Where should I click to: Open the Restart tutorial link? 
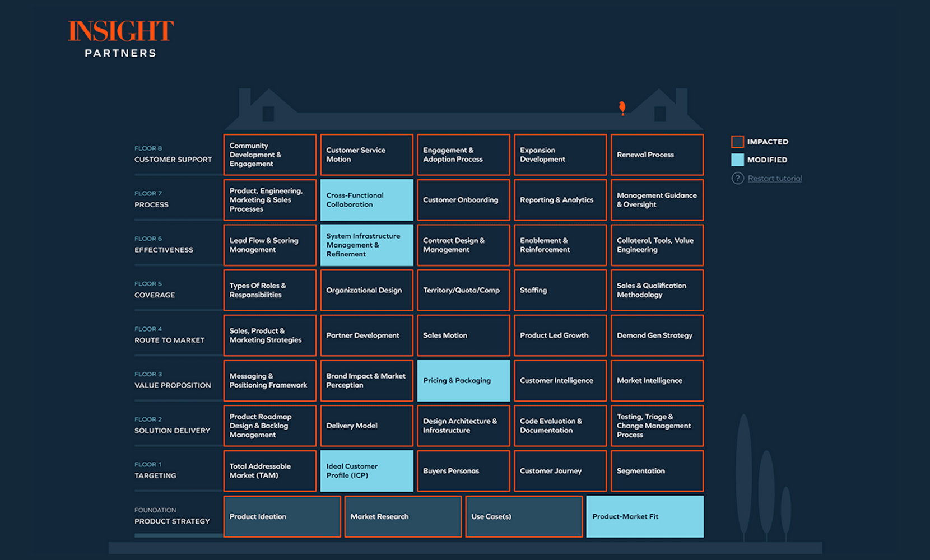click(x=775, y=179)
